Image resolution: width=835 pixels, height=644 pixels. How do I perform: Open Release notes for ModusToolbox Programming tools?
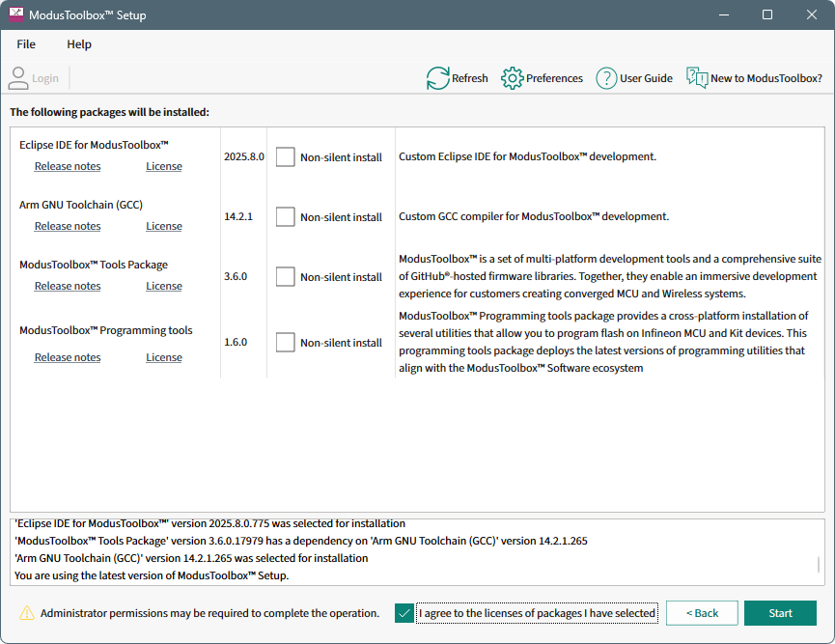[68, 357]
